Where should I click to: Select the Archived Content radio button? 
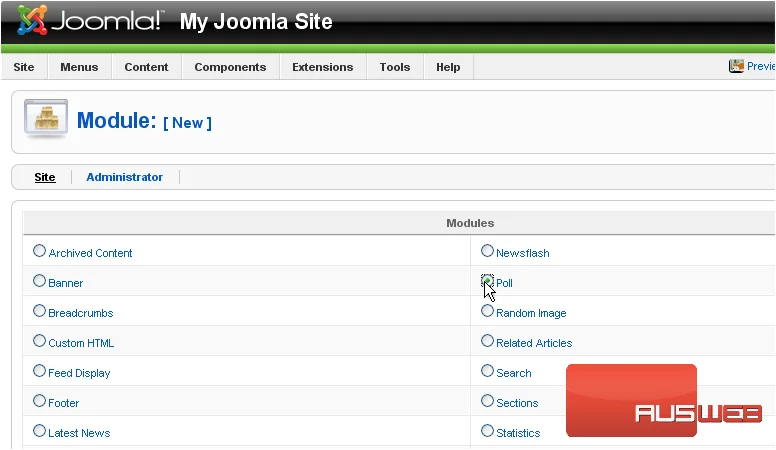40,251
